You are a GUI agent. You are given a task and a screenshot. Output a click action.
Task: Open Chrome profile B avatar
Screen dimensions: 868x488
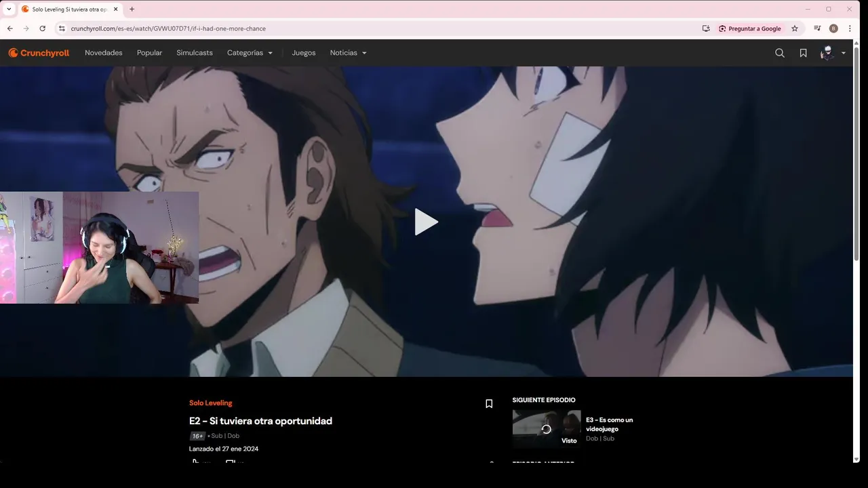pyautogui.click(x=833, y=28)
